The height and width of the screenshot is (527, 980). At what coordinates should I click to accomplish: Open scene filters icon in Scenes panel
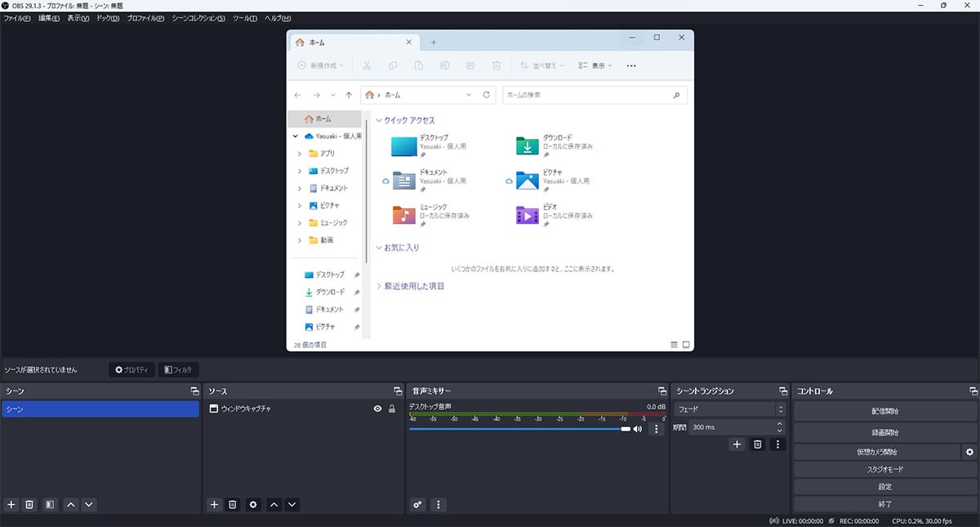[50, 505]
